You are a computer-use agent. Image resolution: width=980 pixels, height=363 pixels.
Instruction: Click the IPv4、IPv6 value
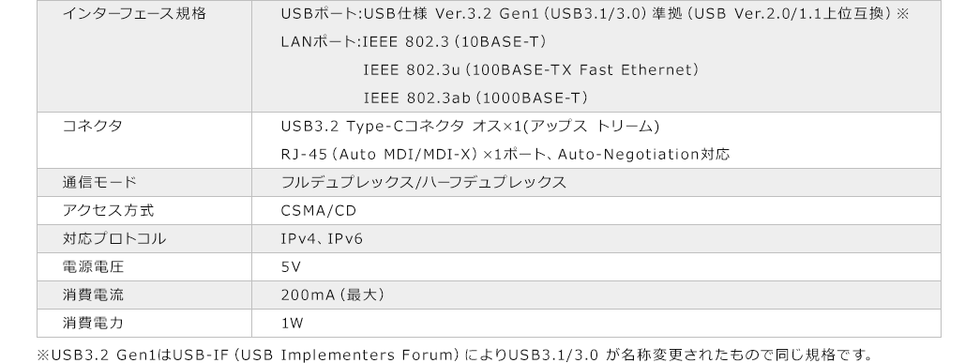(x=322, y=239)
